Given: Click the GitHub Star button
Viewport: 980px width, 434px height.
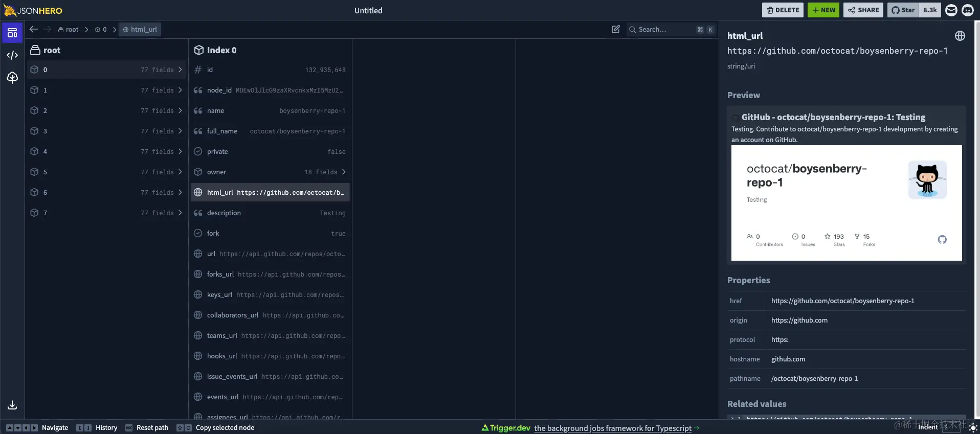Looking at the screenshot, I should coord(903,10).
